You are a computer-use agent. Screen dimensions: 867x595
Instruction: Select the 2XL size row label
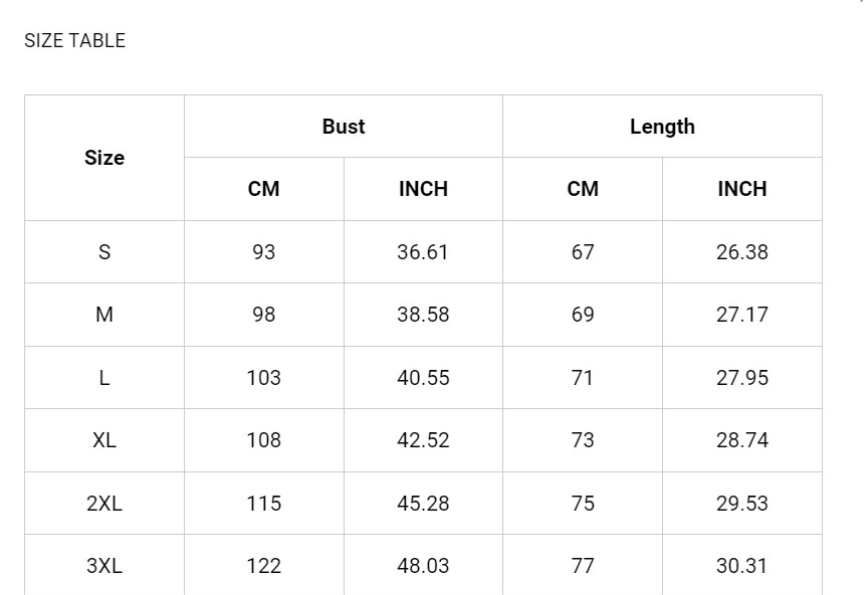coord(105,503)
